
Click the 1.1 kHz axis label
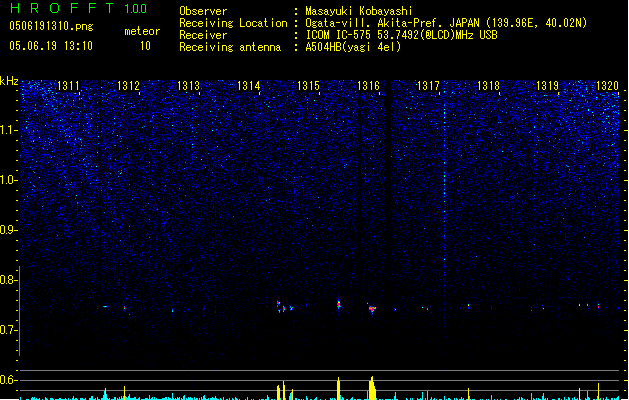[9, 130]
